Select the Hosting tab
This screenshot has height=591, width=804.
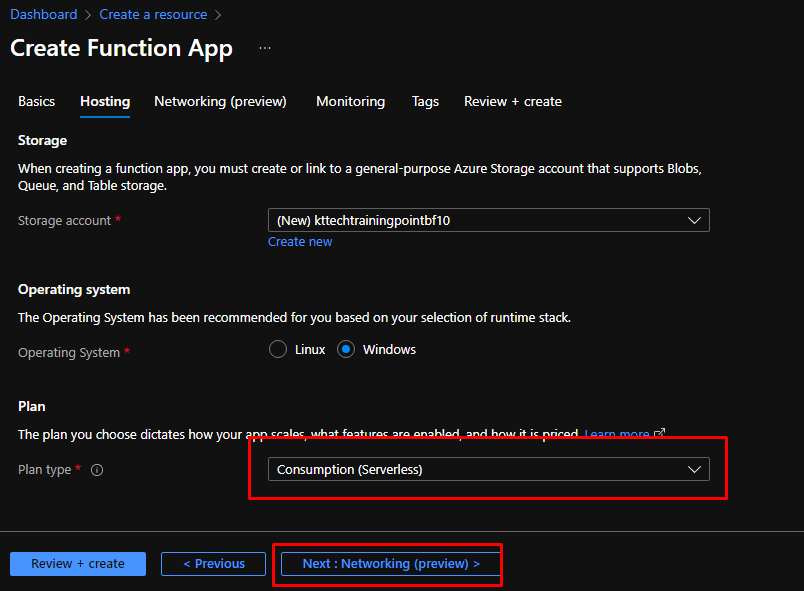[x=105, y=102]
